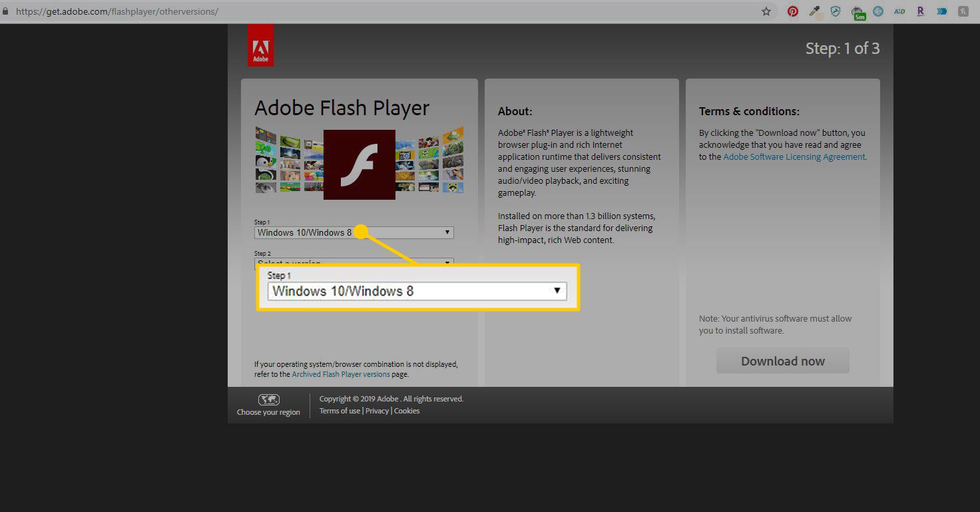The width and height of the screenshot is (980, 512).
Task: View site info via the padlock icon
Action: click(x=6, y=11)
